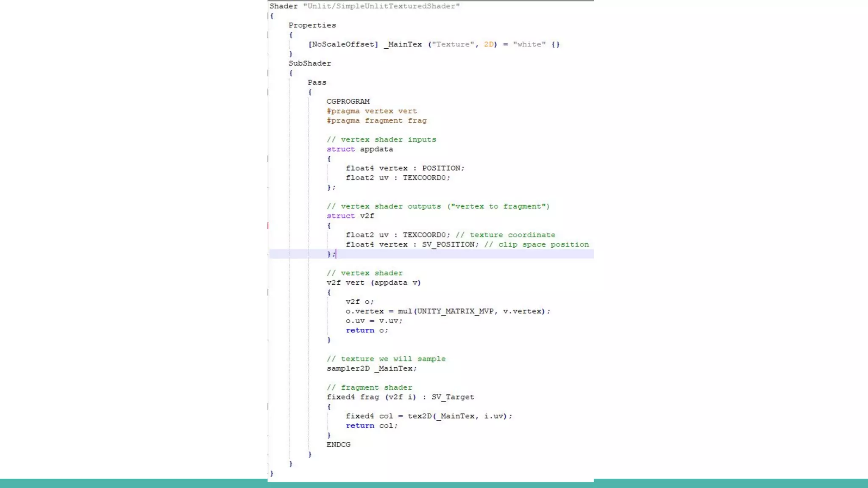Place cursor on ENDCG line
868x488 pixels.
[x=338, y=445]
